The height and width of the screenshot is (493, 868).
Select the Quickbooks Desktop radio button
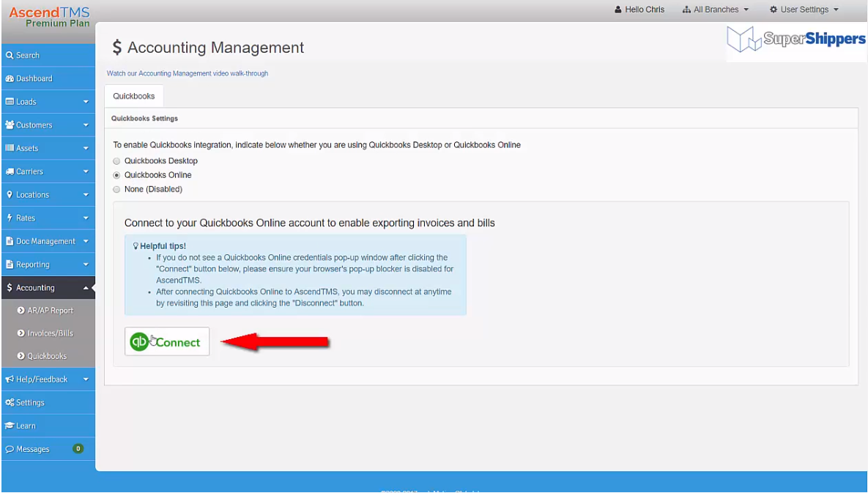point(116,161)
